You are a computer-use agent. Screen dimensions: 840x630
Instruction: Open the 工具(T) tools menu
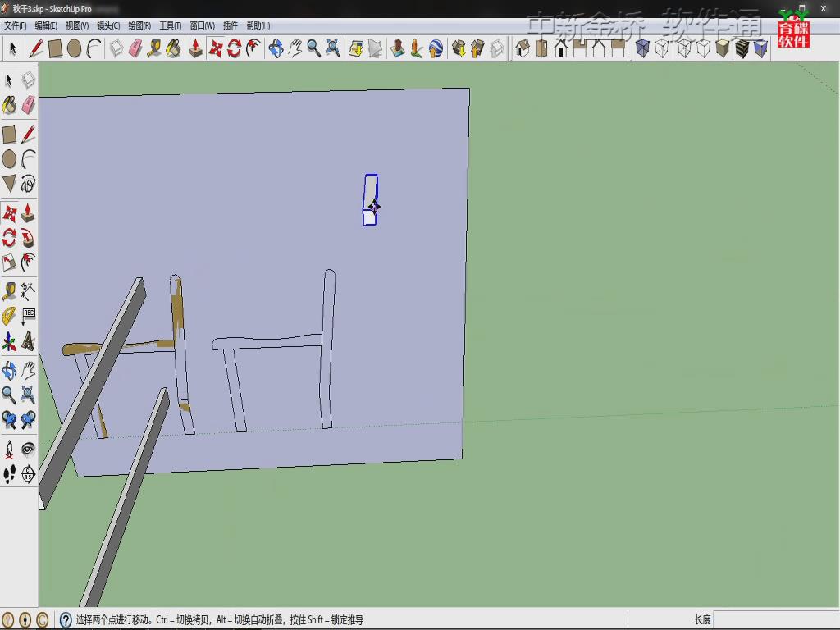[x=171, y=25]
